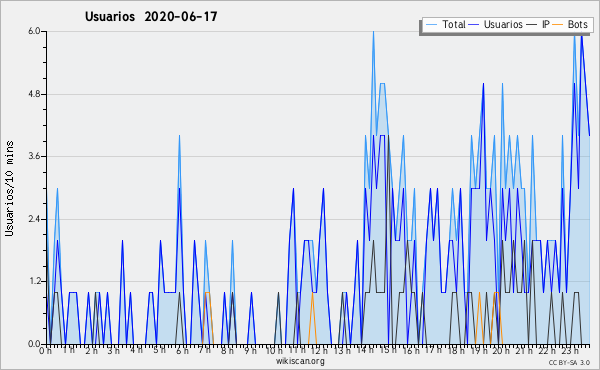Click the y-axis value 2.4
This screenshot has height=370, width=600.
pyautogui.click(x=34, y=219)
